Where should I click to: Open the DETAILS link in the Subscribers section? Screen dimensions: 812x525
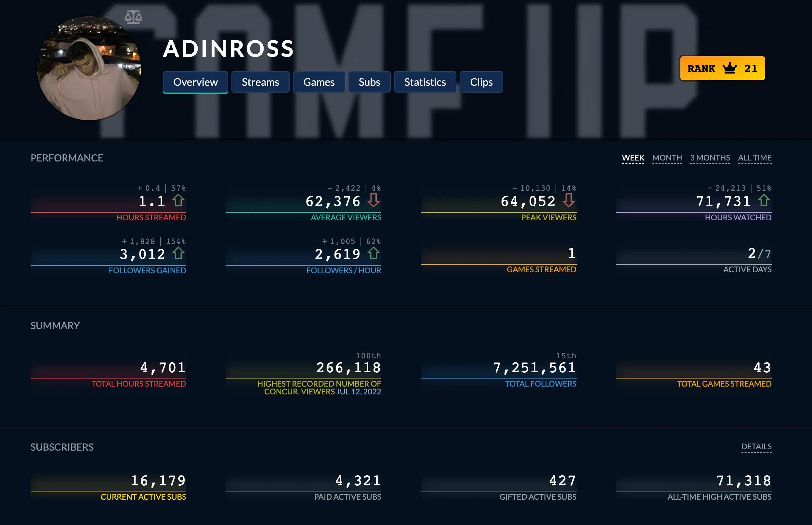(x=756, y=446)
